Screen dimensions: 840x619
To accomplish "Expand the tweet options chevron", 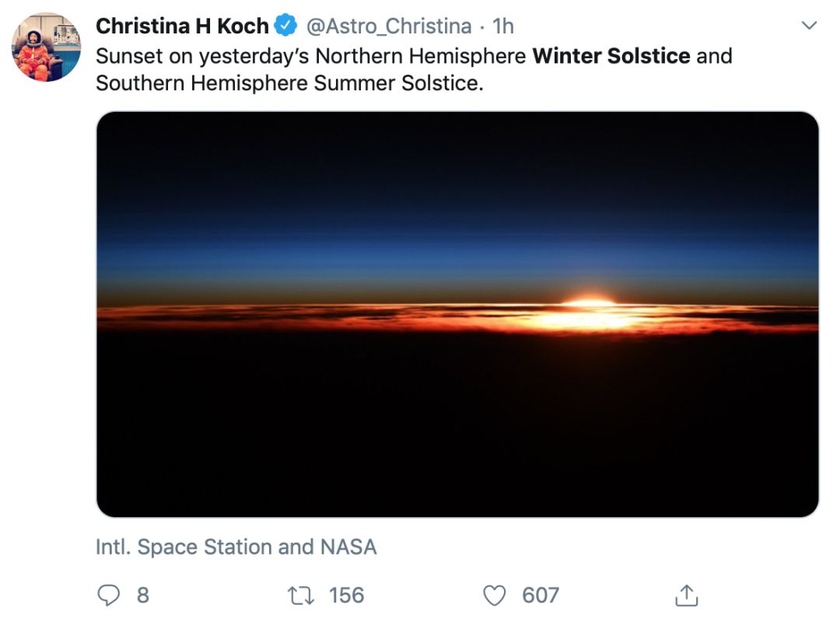I will coord(809,26).
